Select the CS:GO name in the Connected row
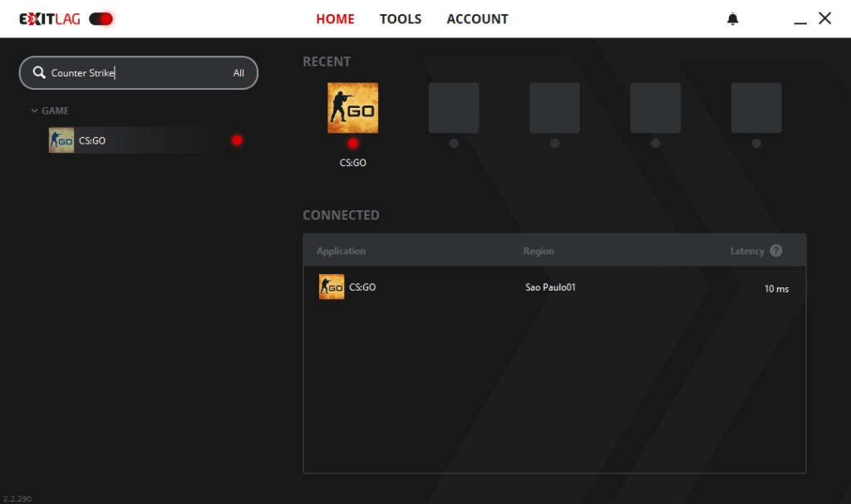 pyautogui.click(x=362, y=287)
